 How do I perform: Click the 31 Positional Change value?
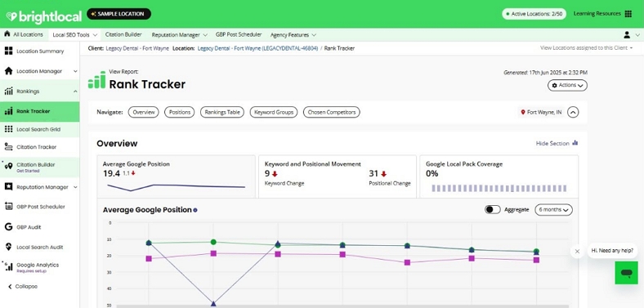(x=373, y=174)
